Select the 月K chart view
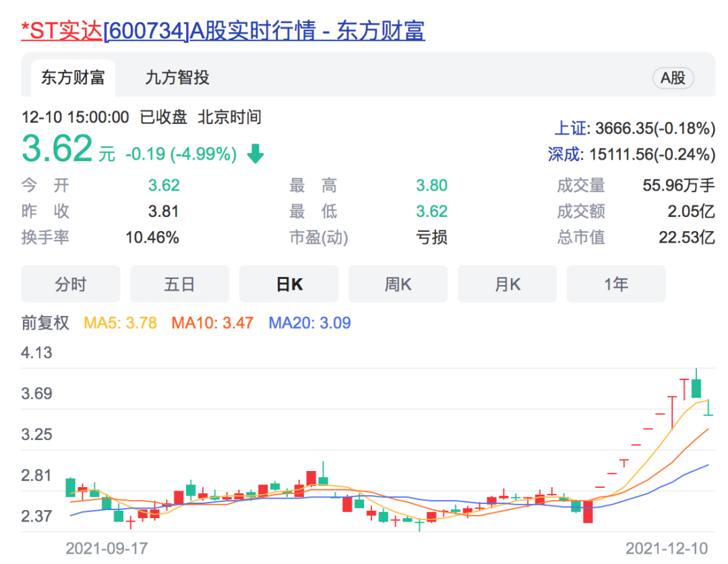728x564 pixels. (x=507, y=284)
